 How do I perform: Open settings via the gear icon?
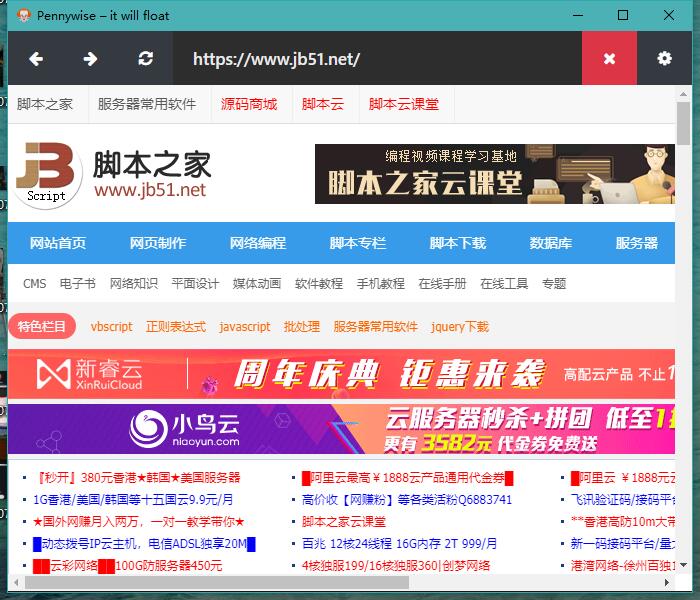click(664, 58)
